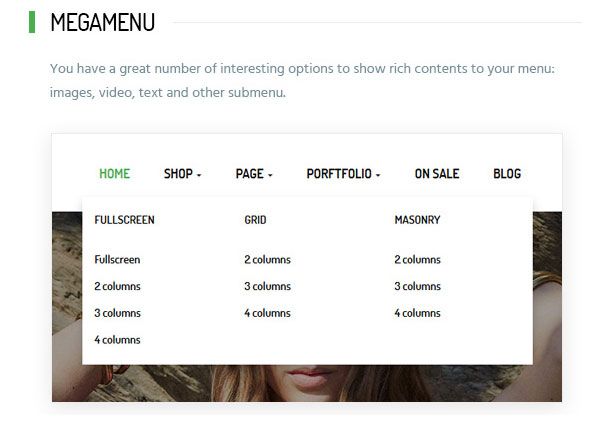Choose 2 columns under FULLSCREEN heading
Screen dimensions: 614x423
(x=117, y=287)
